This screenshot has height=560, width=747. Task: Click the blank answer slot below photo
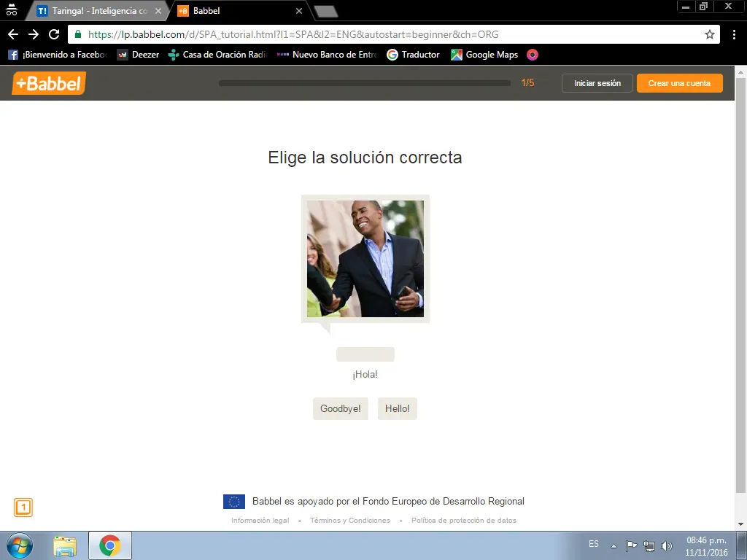[x=365, y=354]
